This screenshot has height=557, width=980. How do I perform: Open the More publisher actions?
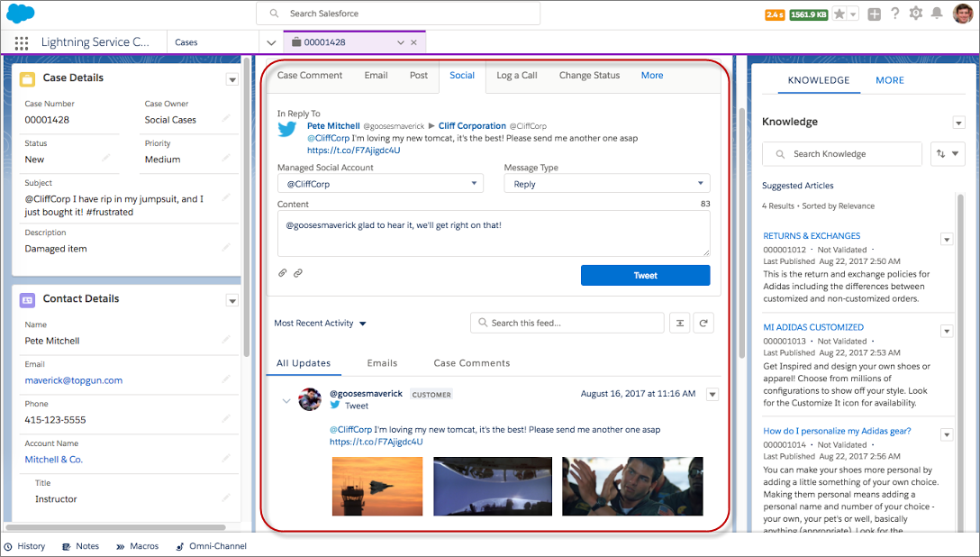tap(652, 75)
